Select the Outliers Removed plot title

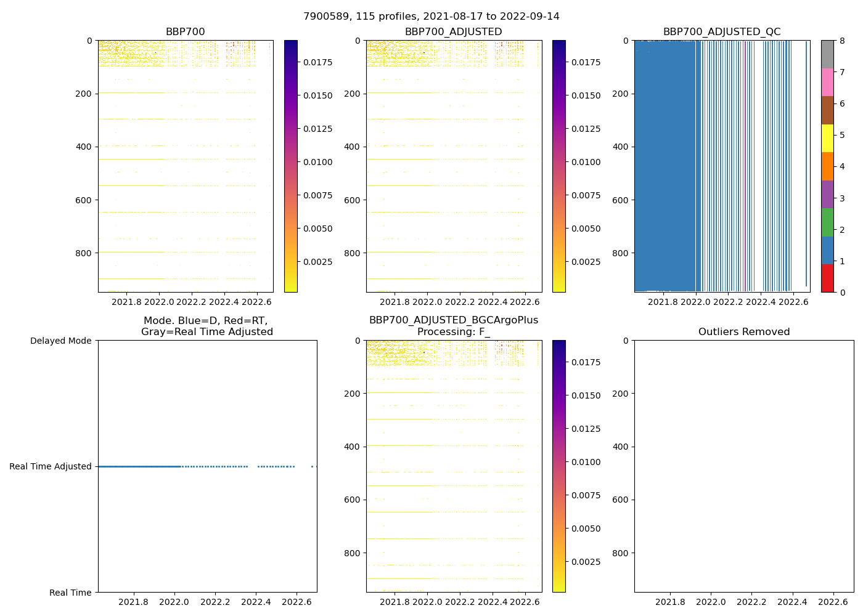click(x=743, y=332)
